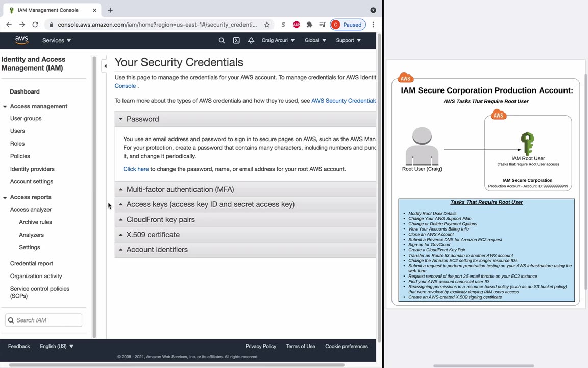Screen dimensions: 588x368
Task: Open a new browser tab
Action: point(110,10)
